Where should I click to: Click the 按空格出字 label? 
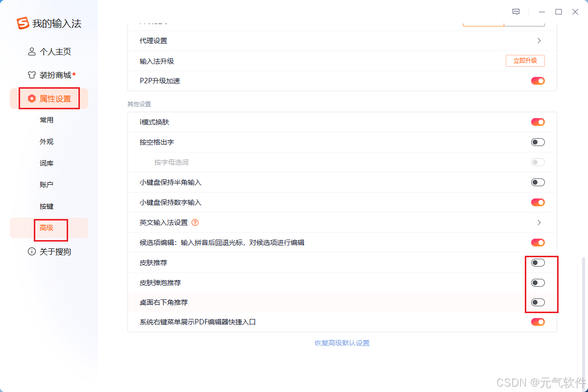click(157, 142)
